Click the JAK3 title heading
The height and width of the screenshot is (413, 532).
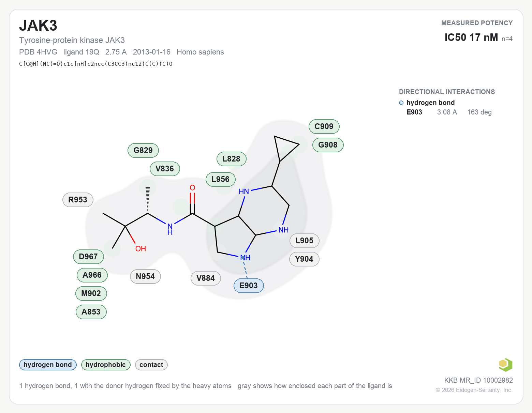pyautogui.click(x=38, y=26)
